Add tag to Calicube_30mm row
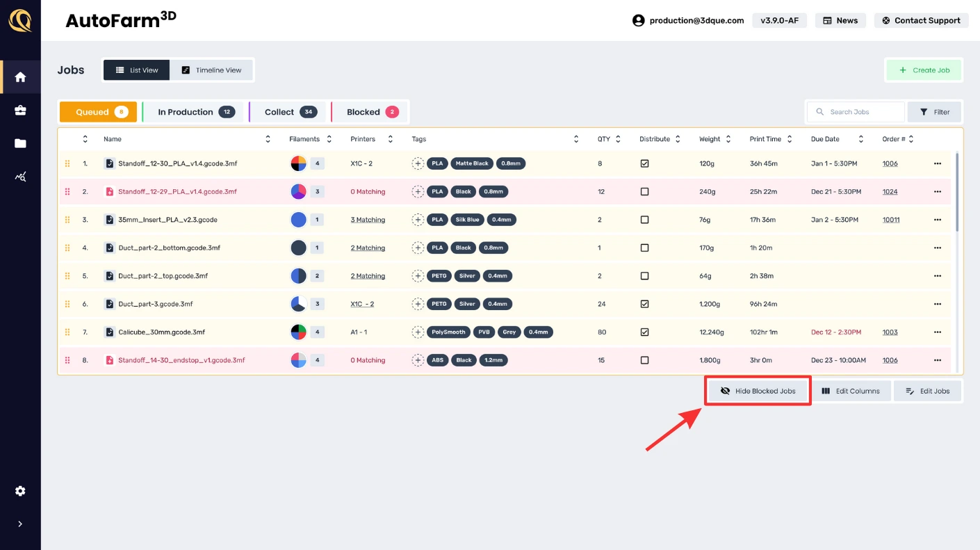The width and height of the screenshot is (980, 550). tap(418, 332)
